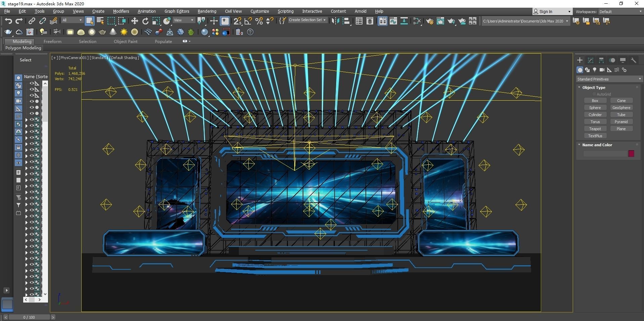Open the selection filter All dropdown

point(72,20)
